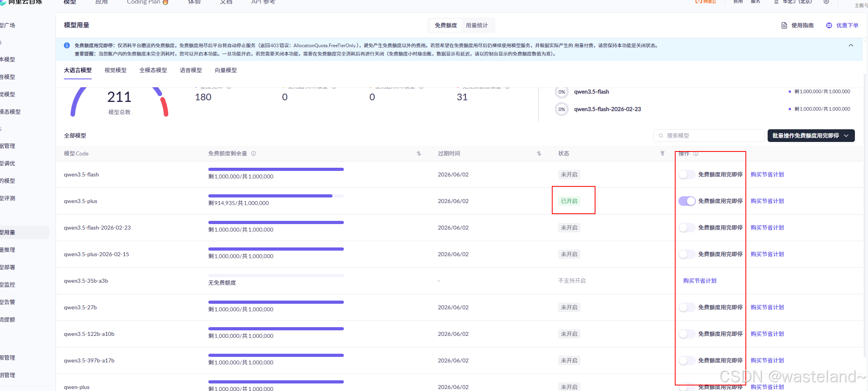Collapse the notice banner with the up chevron

pos(851,46)
